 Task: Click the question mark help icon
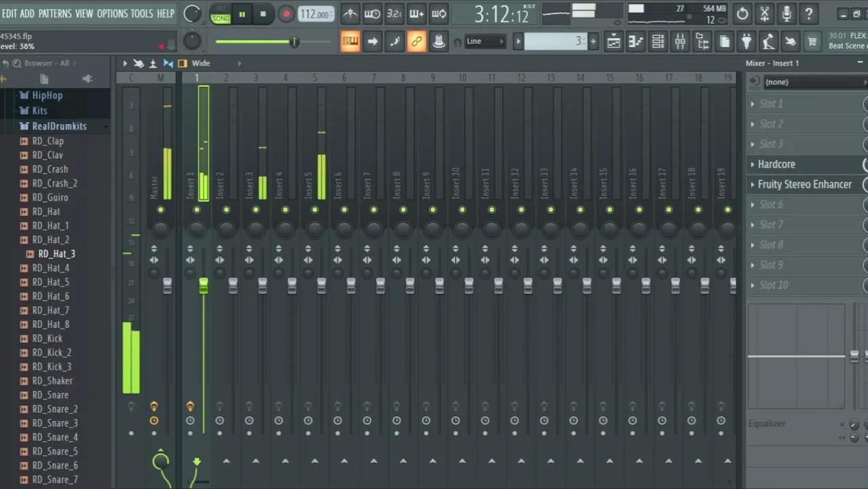[809, 14]
